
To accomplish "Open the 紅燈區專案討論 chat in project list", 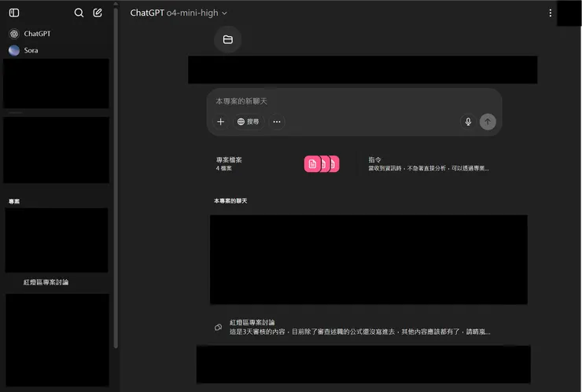I will 360,327.
